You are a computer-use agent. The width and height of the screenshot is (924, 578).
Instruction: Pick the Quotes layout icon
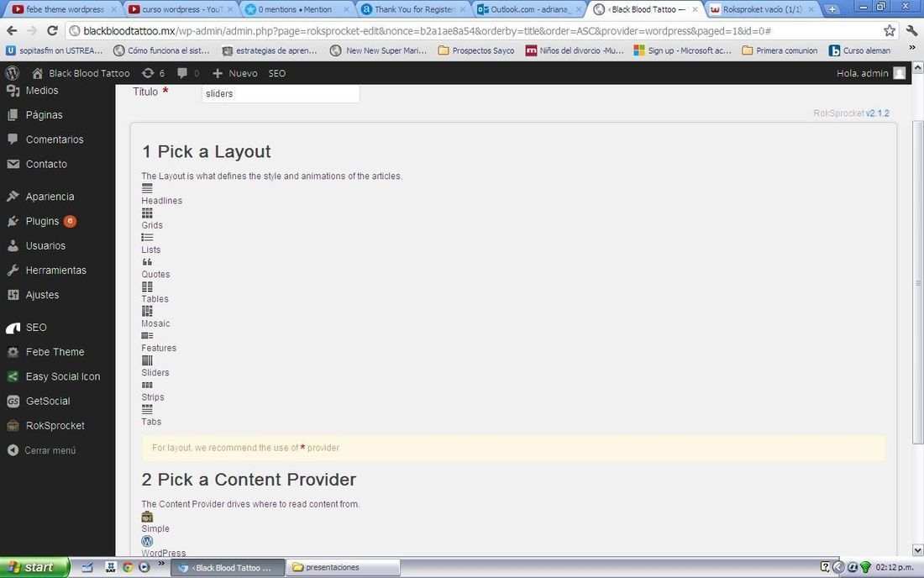147,262
